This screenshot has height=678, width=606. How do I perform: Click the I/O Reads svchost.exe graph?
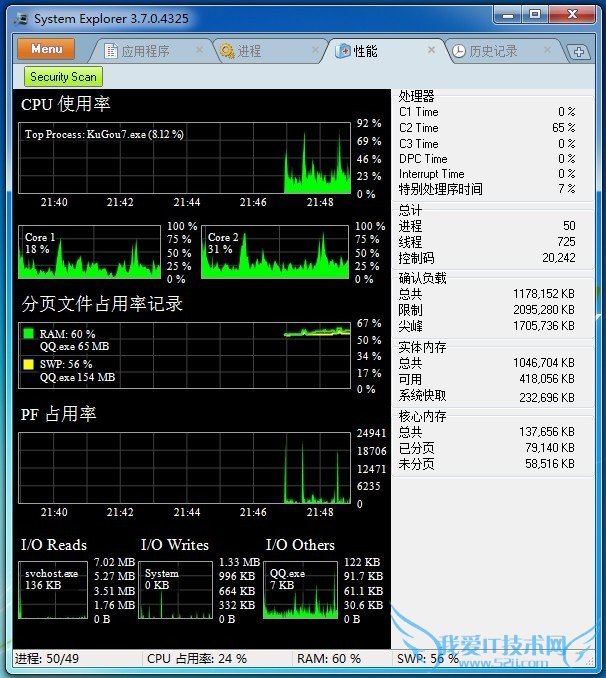click(53, 590)
